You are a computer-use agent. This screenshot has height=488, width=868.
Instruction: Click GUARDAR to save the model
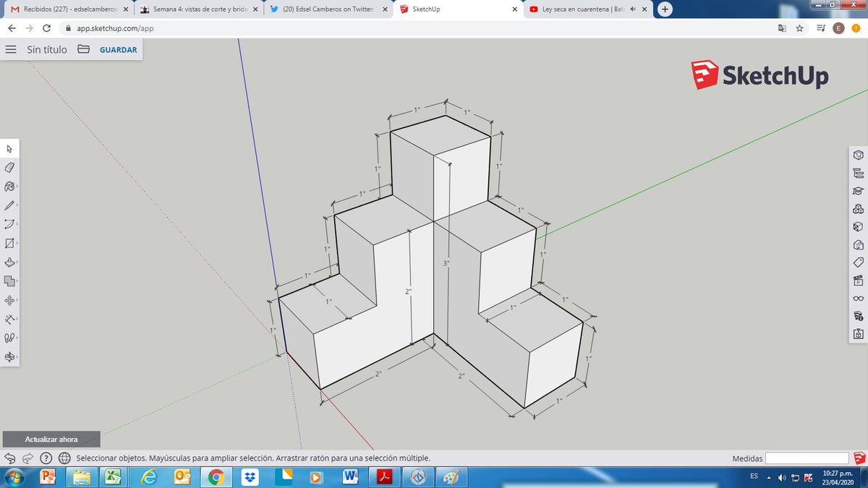(118, 50)
